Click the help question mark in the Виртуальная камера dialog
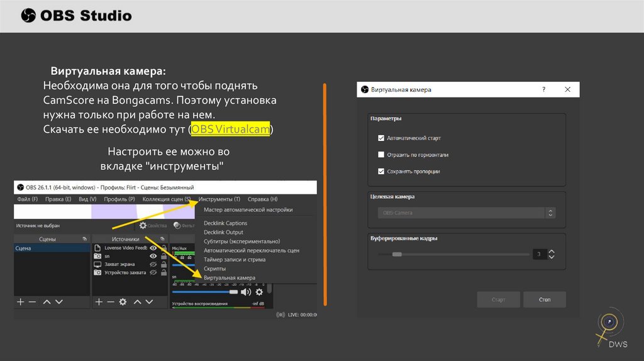Viewport: 644px width, 361px height. click(x=543, y=90)
